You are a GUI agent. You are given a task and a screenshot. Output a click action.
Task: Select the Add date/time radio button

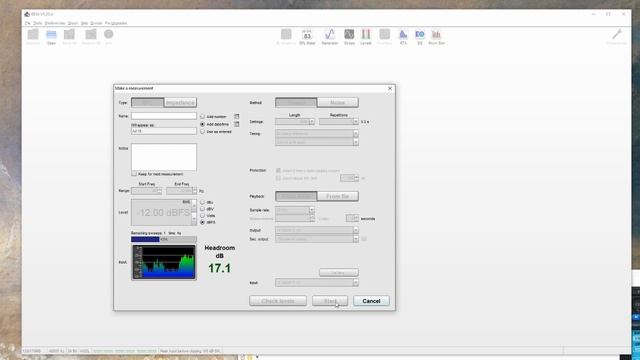[202, 124]
